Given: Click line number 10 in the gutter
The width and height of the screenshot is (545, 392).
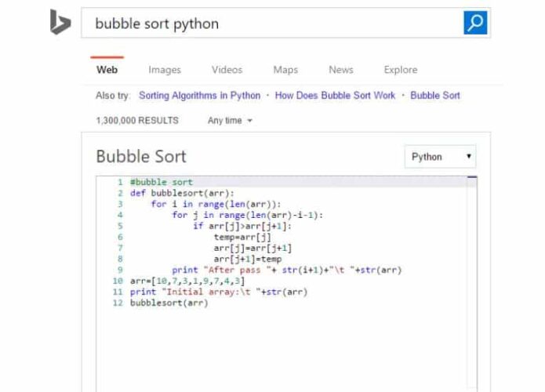Looking at the screenshot, I should [118, 281].
